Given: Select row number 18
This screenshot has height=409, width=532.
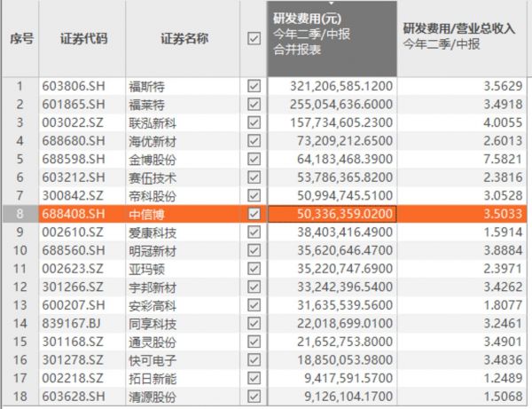Looking at the screenshot, I should (x=20, y=397).
